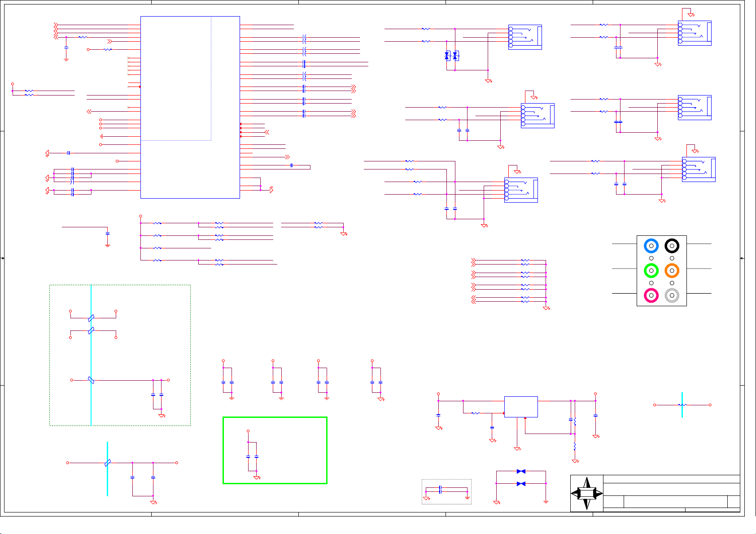Select the large blue-outlined codec IC block

pos(190,107)
